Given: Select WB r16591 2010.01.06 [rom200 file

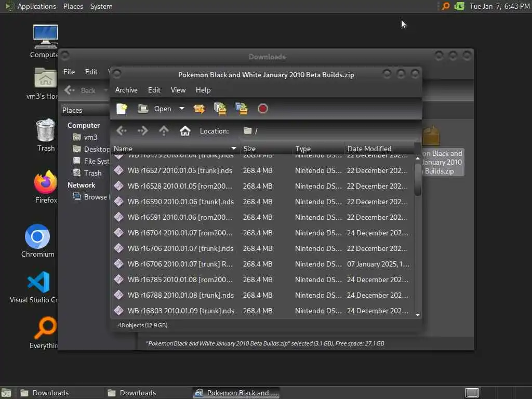Looking at the screenshot, I should (262, 217).
